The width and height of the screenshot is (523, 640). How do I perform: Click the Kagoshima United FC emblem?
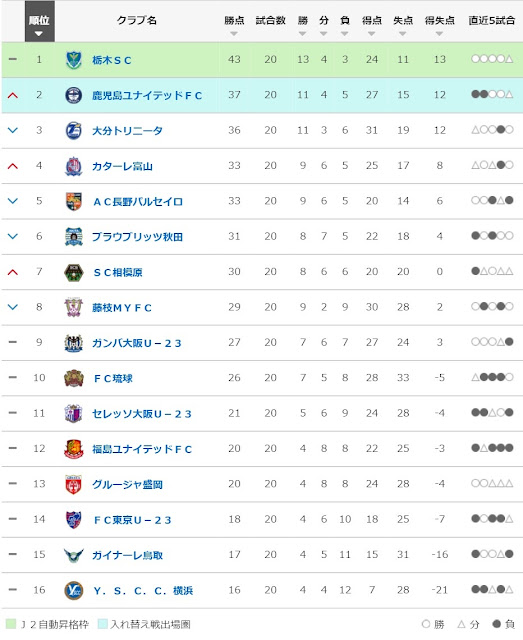(x=73, y=95)
